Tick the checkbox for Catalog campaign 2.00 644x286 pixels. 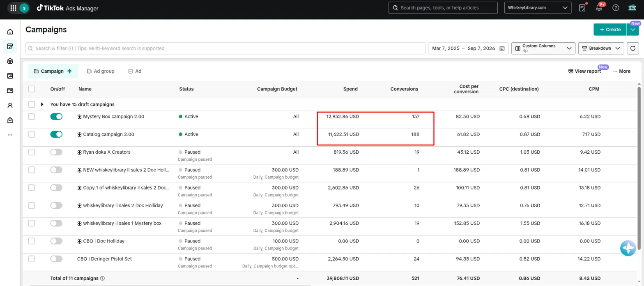pos(32,134)
